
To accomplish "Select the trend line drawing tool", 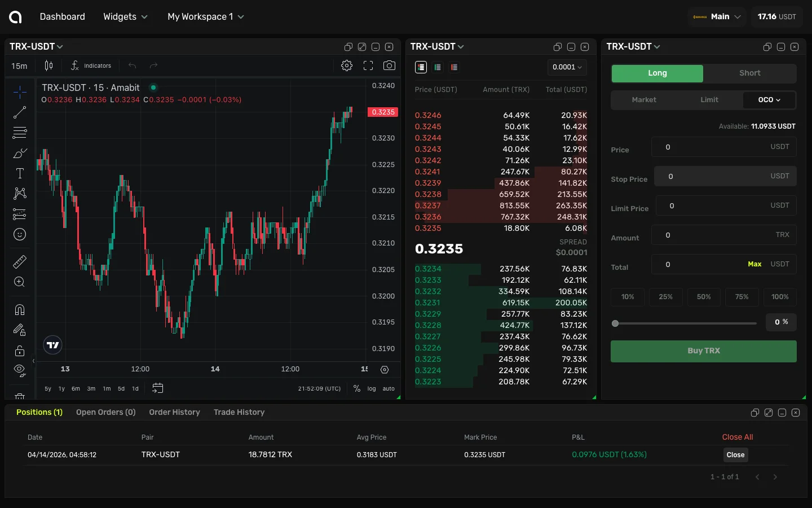I will 19,112.
